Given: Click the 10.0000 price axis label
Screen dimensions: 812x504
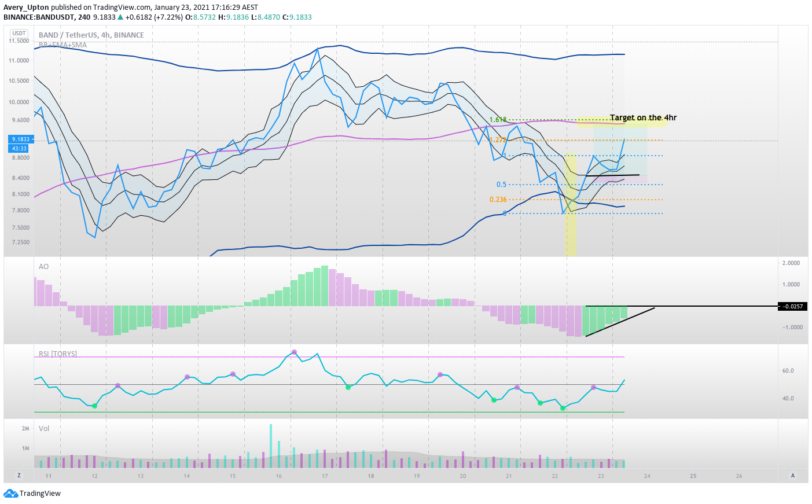Looking at the screenshot, I should [19, 102].
